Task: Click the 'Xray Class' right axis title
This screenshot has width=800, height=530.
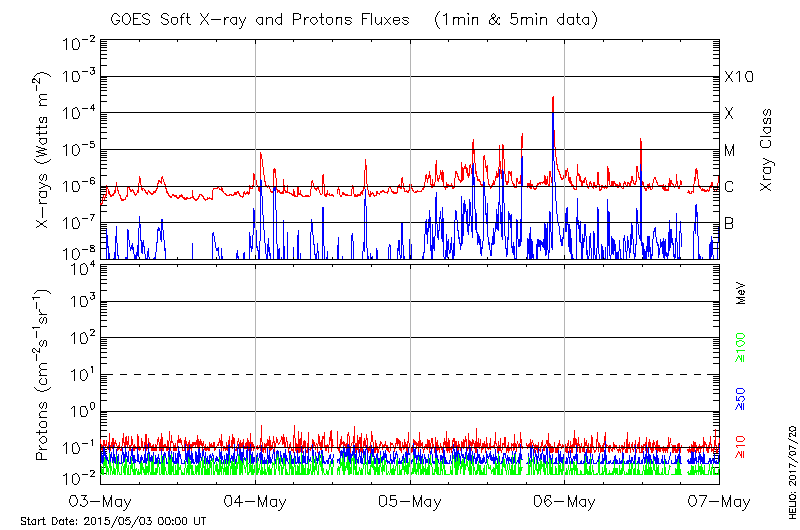Action: (x=767, y=150)
